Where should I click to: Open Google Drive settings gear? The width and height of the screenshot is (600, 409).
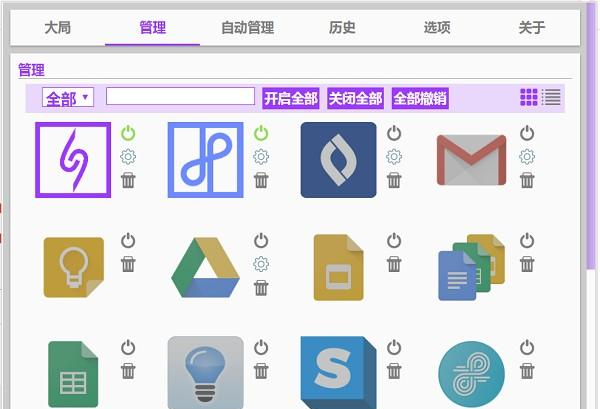(x=261, y=264)
